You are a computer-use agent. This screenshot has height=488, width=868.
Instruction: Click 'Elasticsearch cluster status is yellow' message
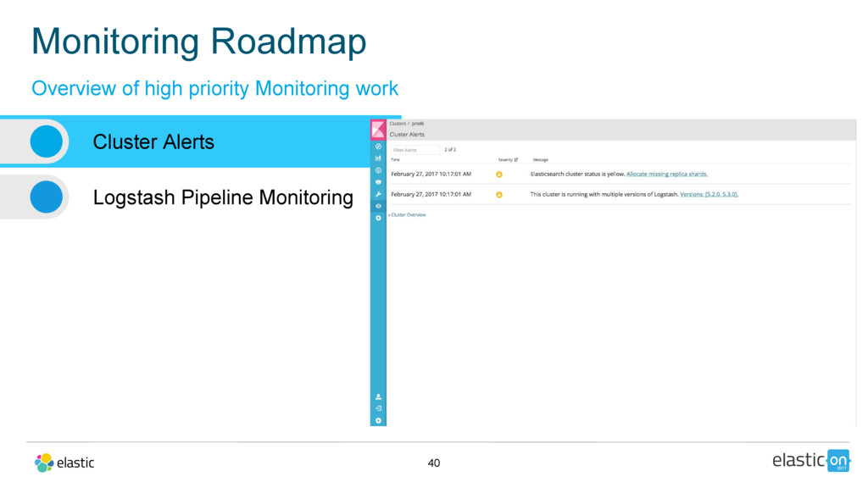point(577,174)
